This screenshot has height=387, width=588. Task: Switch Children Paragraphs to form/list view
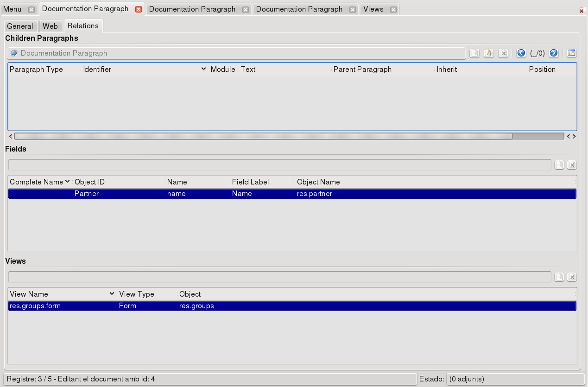[x=571, y=53]
